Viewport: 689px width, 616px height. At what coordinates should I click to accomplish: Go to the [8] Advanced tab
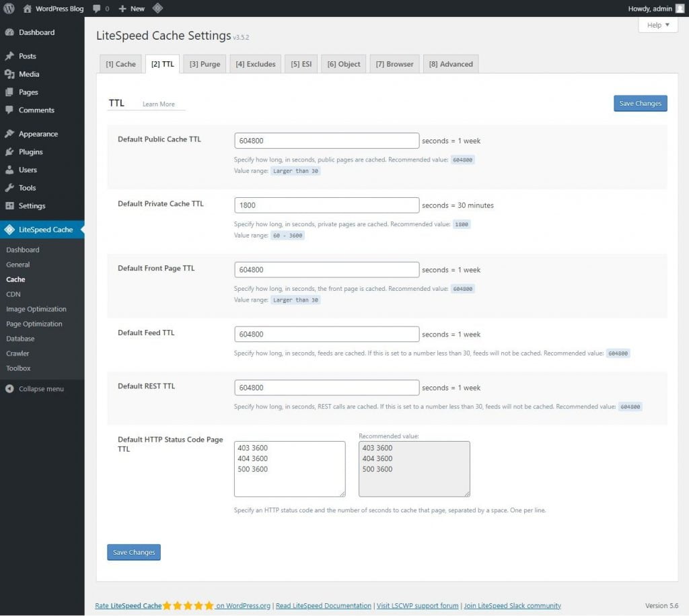coord(451,64)
